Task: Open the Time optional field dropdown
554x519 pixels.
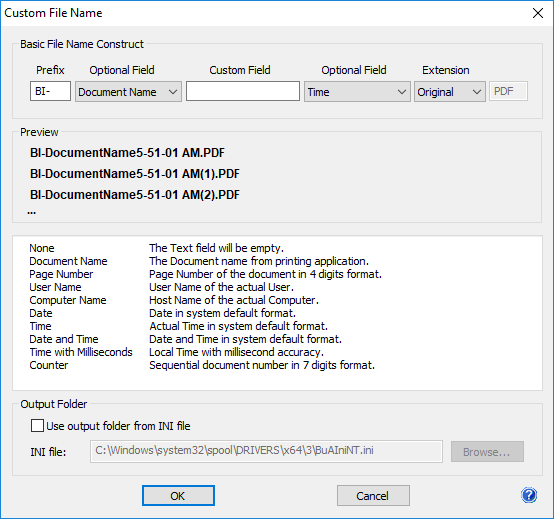Action: 357,92
